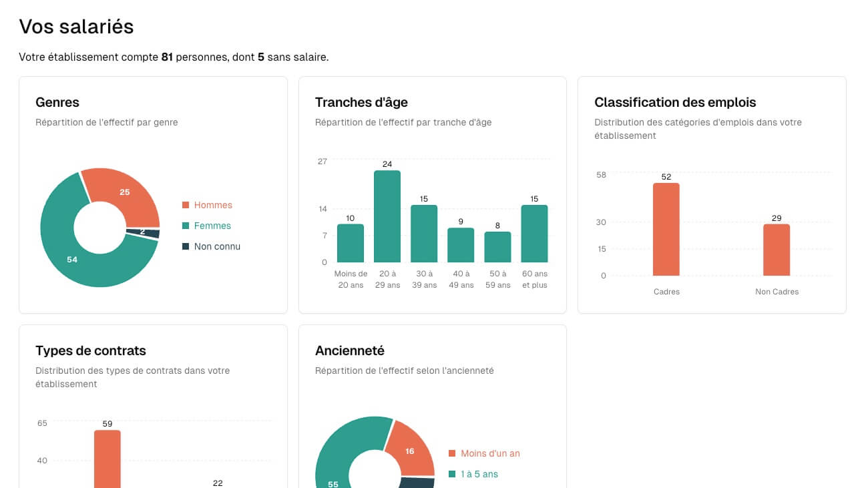The width and height of the screenshot is (868, 488).
Task: Click the teal swatch beside 1 à 5 ans
Action: 452,474
